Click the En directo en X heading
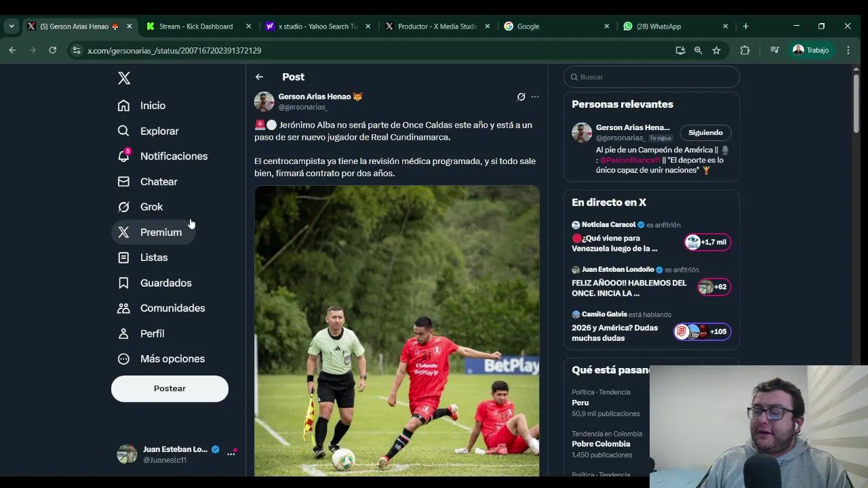The height and width of the screenshot is (488, 868). [x=609, y=203]
